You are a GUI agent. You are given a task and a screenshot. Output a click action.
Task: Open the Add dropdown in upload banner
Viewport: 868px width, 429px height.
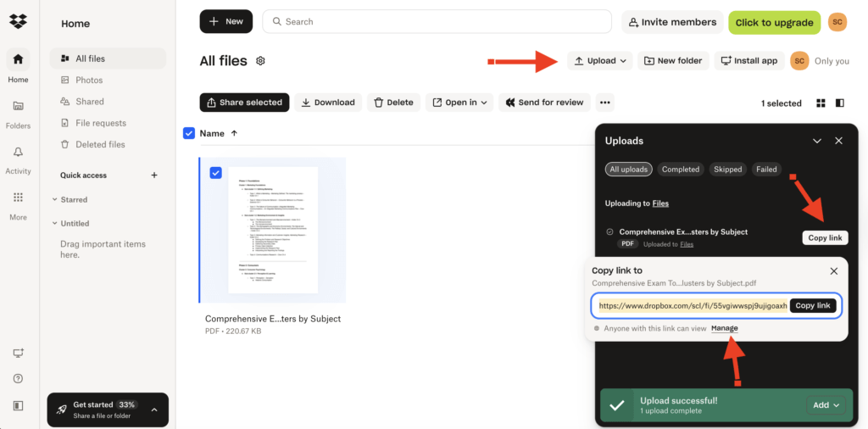coord(826,405)
